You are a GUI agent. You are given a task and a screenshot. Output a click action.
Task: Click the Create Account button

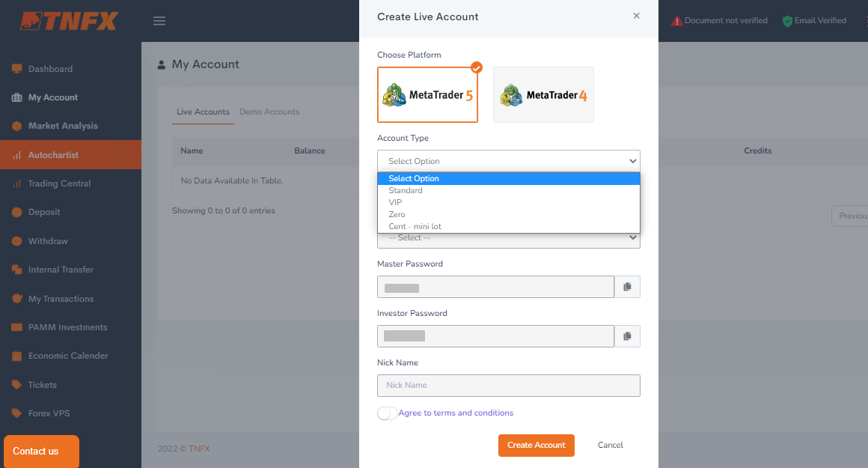(537, 446)
